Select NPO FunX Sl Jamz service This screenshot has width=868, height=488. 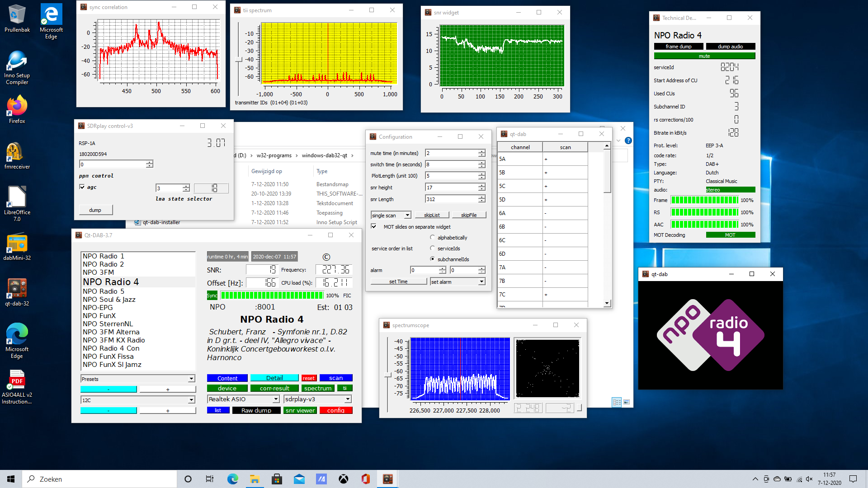click(112, 364)
